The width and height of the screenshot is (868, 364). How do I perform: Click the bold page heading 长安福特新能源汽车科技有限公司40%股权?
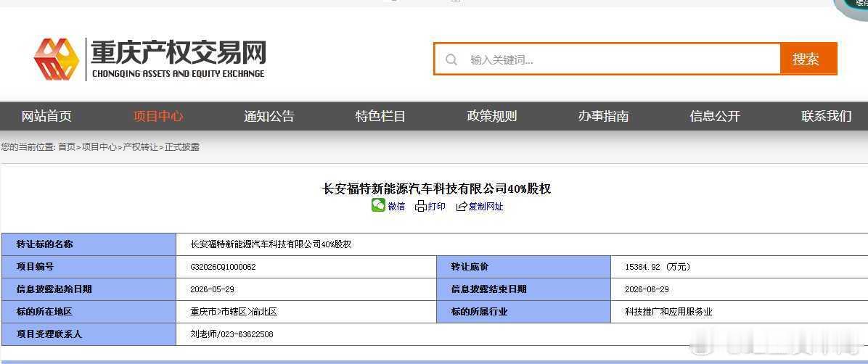click(436, 189)
